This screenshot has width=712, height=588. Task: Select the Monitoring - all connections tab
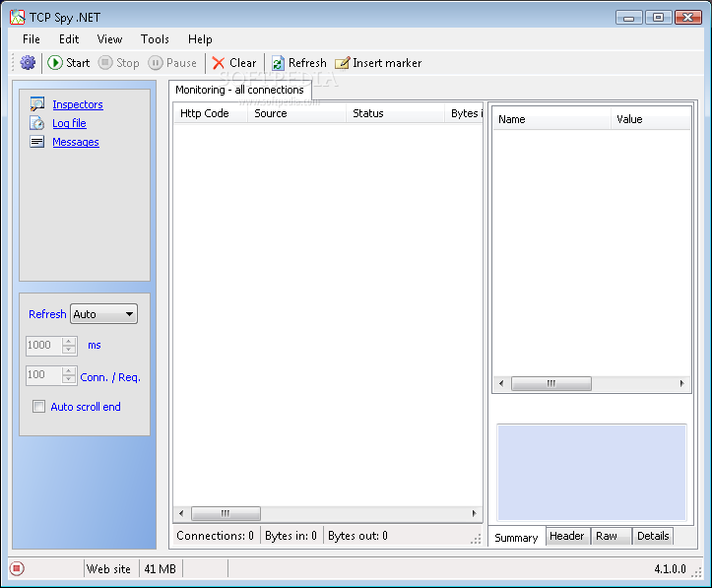coord(239,90)
